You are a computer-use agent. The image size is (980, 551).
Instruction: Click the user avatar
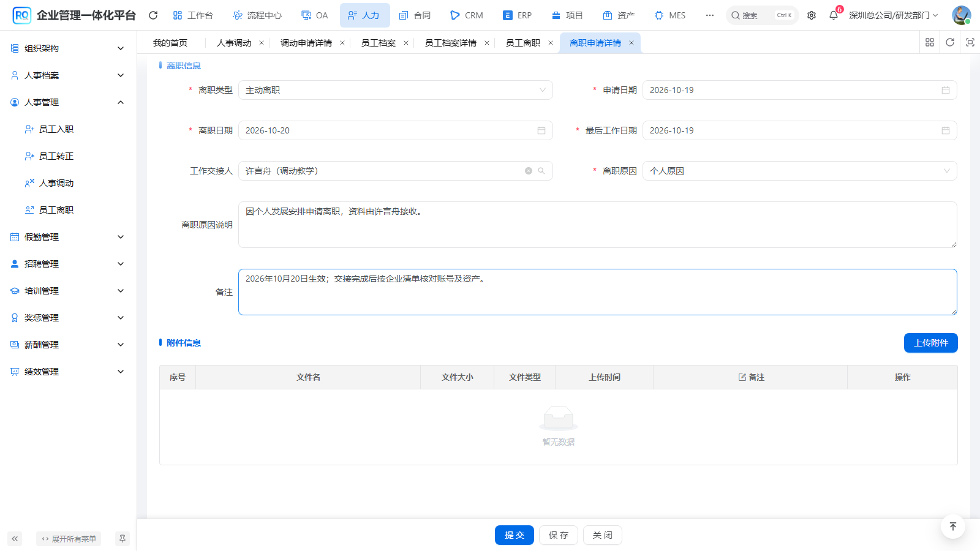(x=961, y=15)
